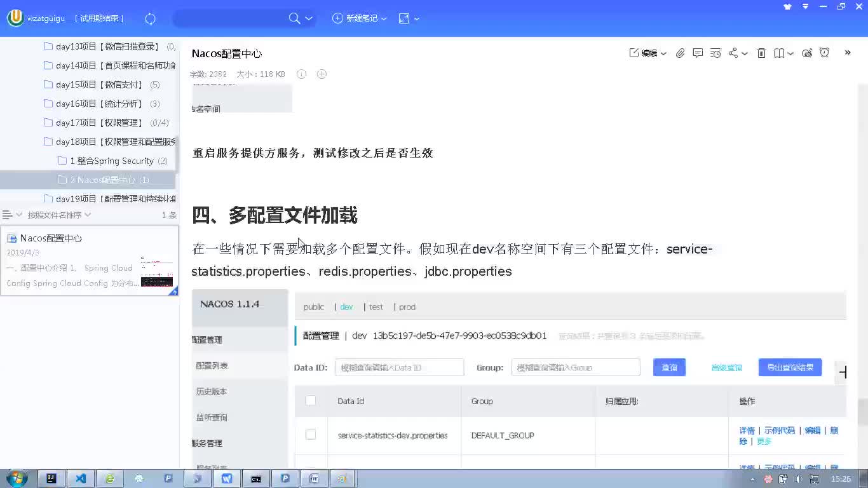
Task: Click 历史版本 in Nacos sidebar
Action: [x=212, y=391]
